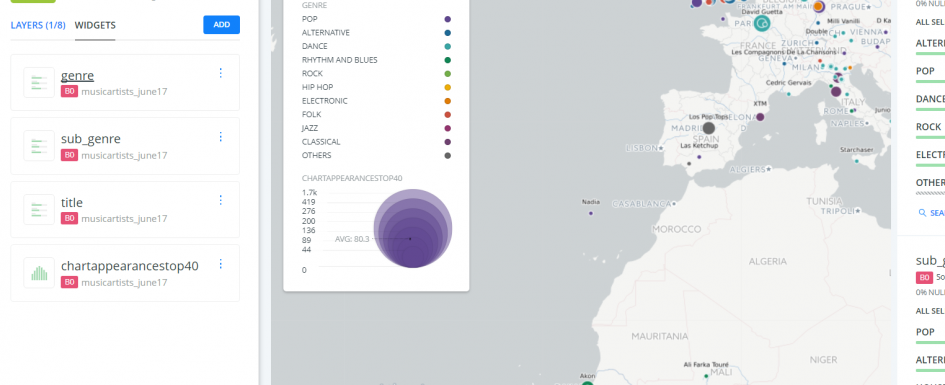Click the ELECTRONIC legend color dot
Image resolution: width=945 pixels, height=385 pixels.
447,101
